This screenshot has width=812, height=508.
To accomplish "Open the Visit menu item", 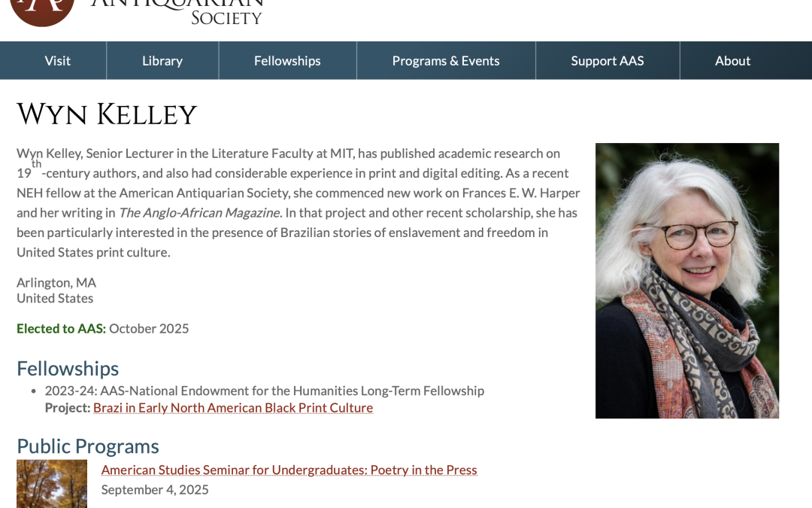I will 56,60.
